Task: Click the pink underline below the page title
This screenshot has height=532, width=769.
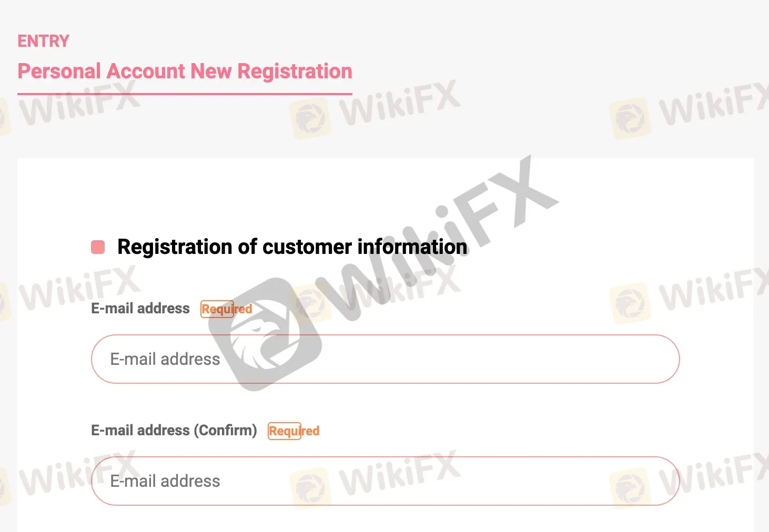Action: click(185, 94)
